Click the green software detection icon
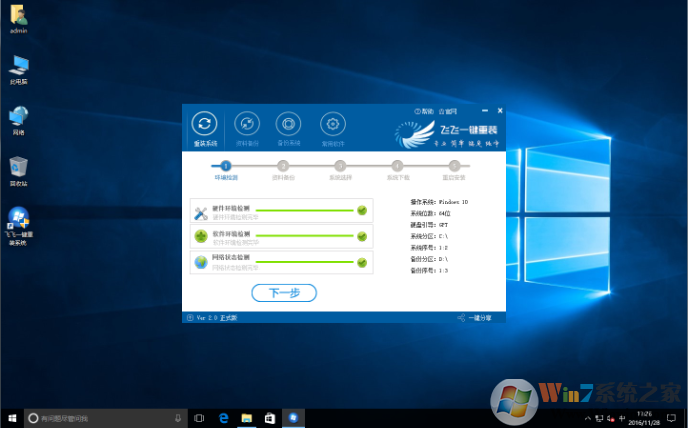This screenshot has width=688, height=428. tap(201, 237)
